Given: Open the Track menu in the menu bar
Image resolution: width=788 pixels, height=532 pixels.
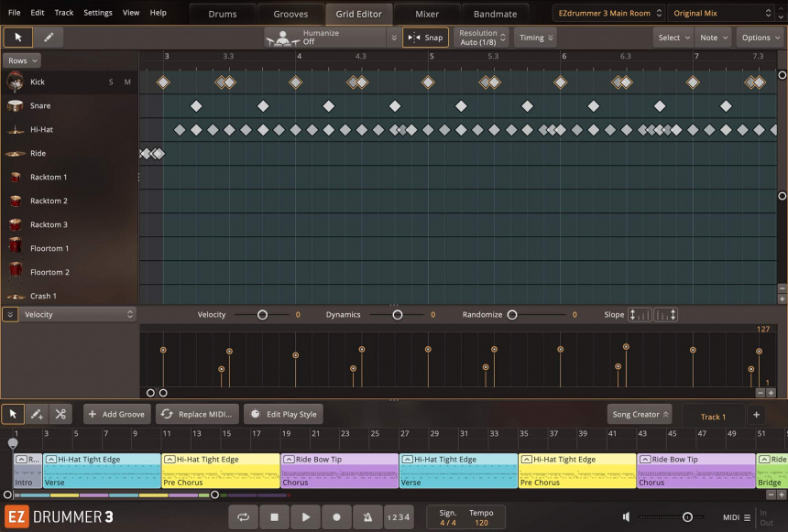Looking at the screenshot, I should point(63,13).
